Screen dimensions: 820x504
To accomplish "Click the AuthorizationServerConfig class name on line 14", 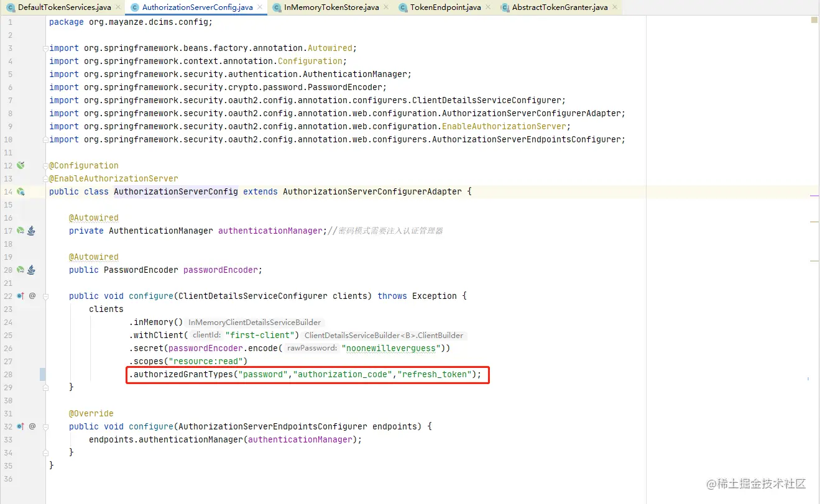I will point(176,191).
